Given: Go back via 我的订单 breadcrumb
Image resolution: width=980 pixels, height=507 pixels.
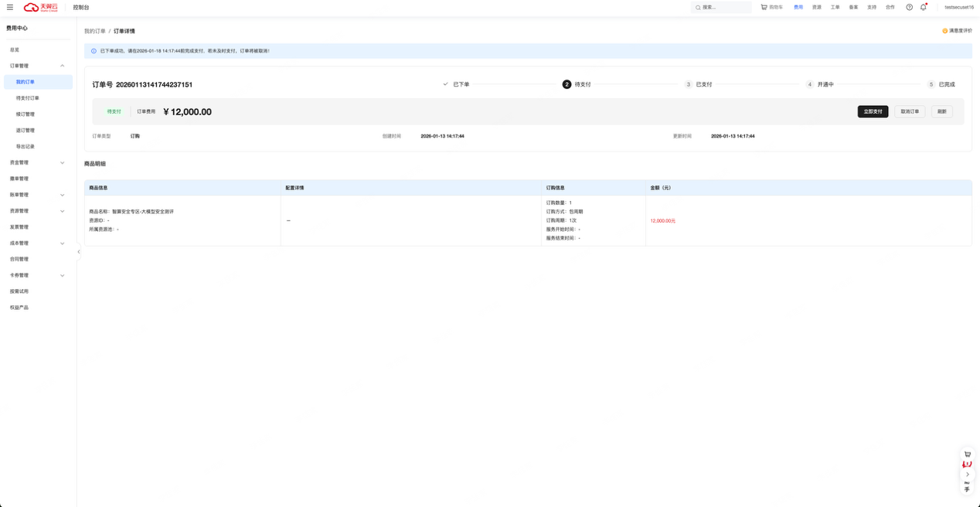Looking at the screenshot, I should pyautogui.click(x=95, y=31).
